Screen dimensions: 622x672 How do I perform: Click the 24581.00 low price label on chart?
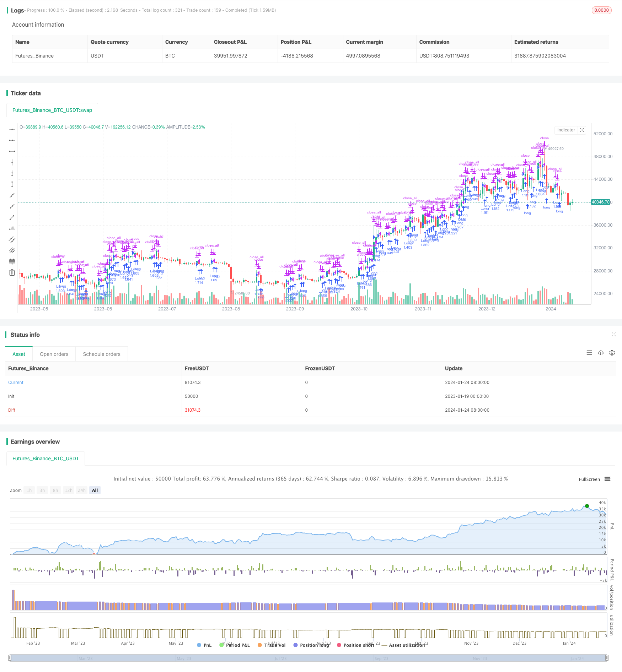[242, 293]
